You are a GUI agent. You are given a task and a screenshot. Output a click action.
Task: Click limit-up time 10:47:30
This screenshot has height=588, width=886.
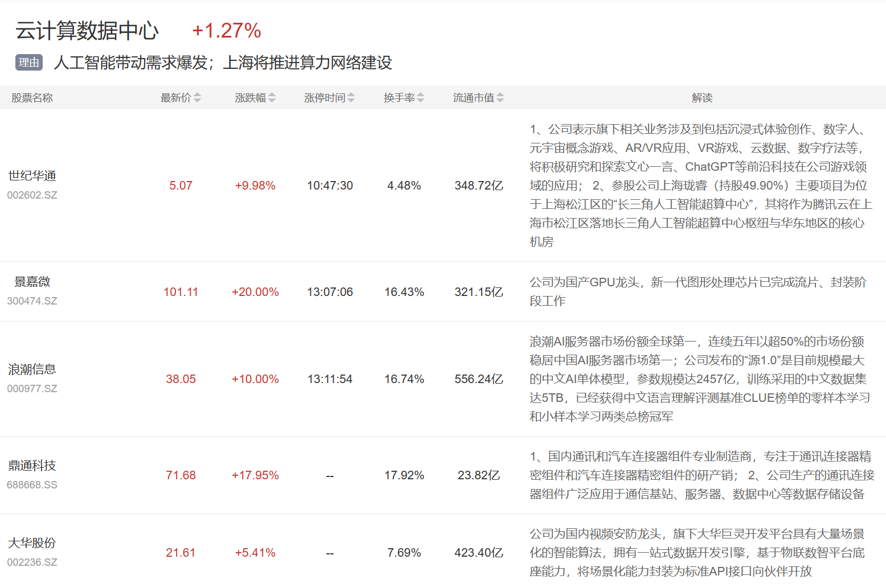(x=330, y=186)
